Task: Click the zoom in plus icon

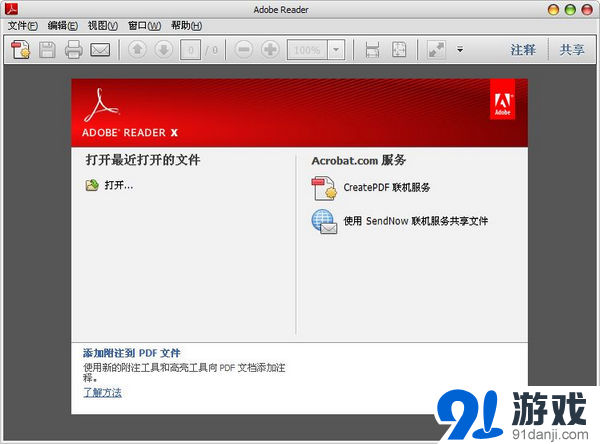Action: (x=270, y=50)
